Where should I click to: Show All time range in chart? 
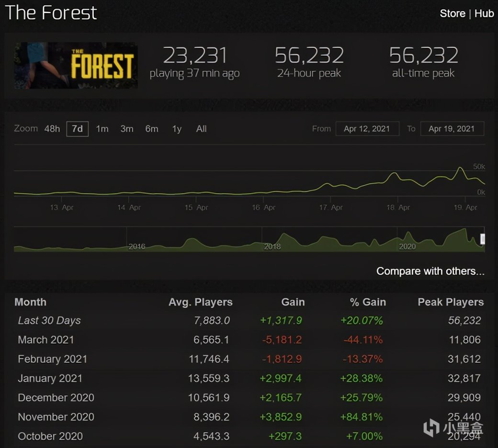202,129
